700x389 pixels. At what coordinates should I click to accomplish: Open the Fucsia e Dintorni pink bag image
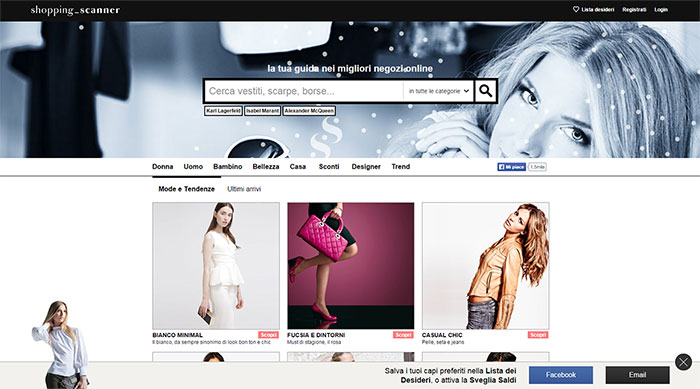pyautogui.click(x=351, y=266)
